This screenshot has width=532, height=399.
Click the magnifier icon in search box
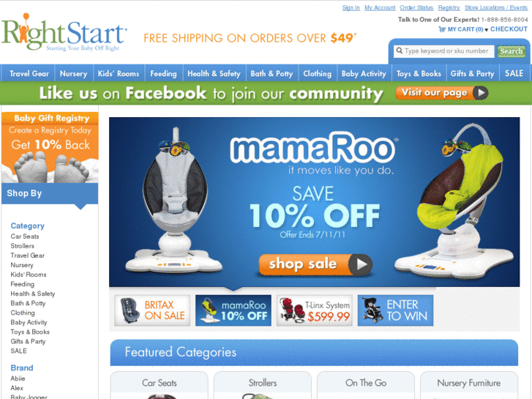pos(400,51)
